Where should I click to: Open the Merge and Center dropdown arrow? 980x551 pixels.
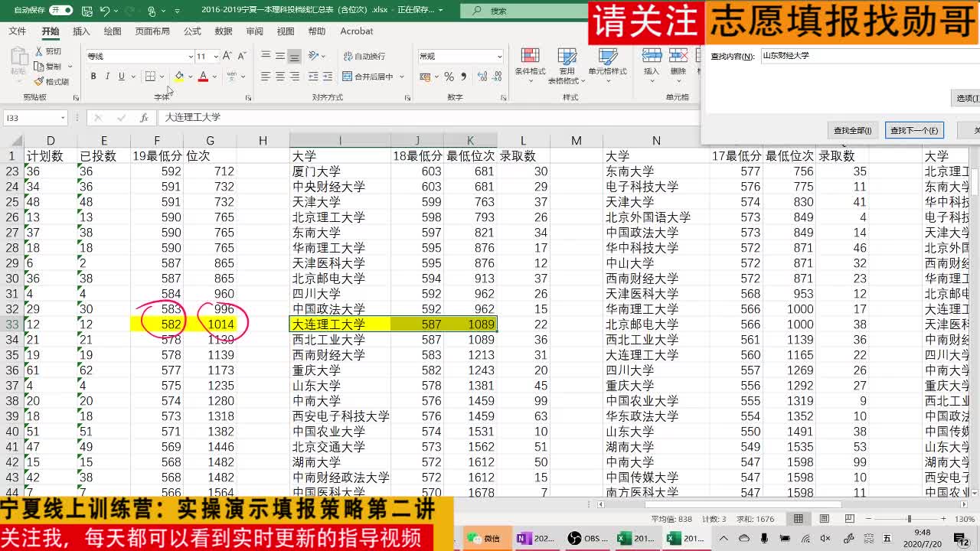[402, 77]
